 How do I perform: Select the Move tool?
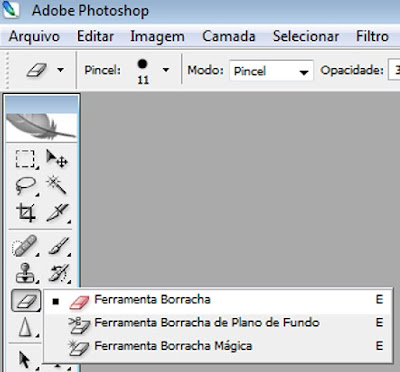(57, 158)
